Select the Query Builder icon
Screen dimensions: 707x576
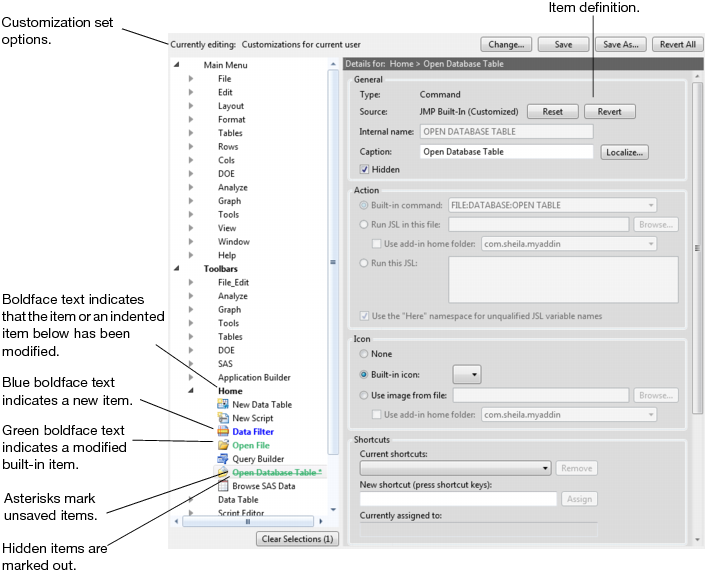pyautogui.click(x=224, y=459)
